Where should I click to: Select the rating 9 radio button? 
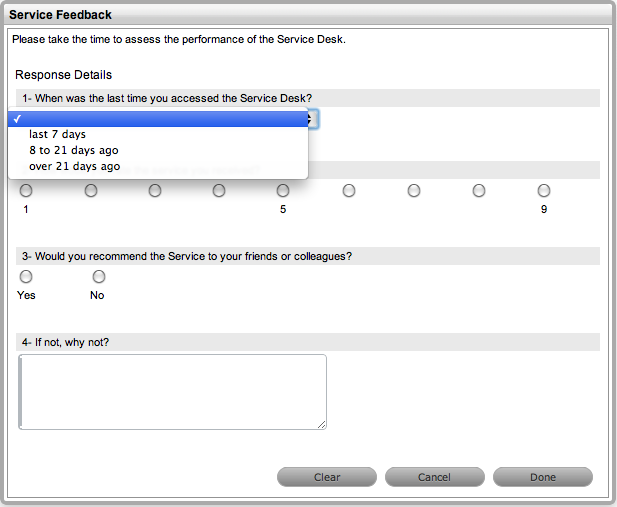click(x=544, y=190)
